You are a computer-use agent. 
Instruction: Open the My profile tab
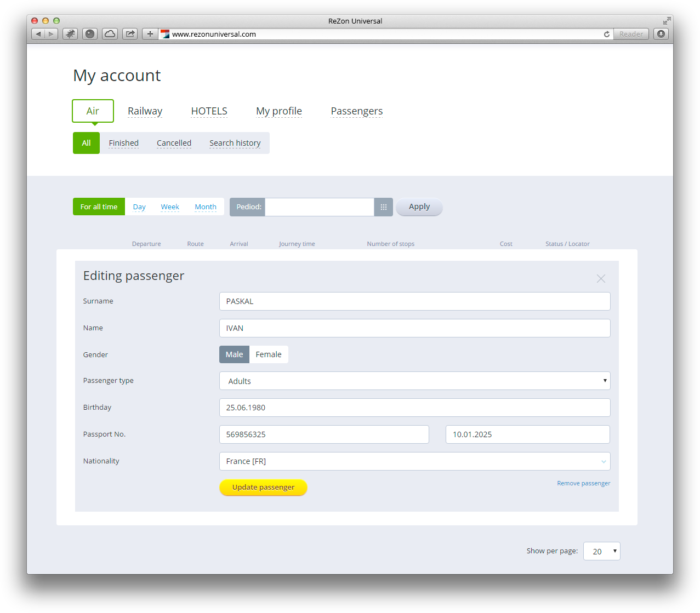tap(279, 111)
